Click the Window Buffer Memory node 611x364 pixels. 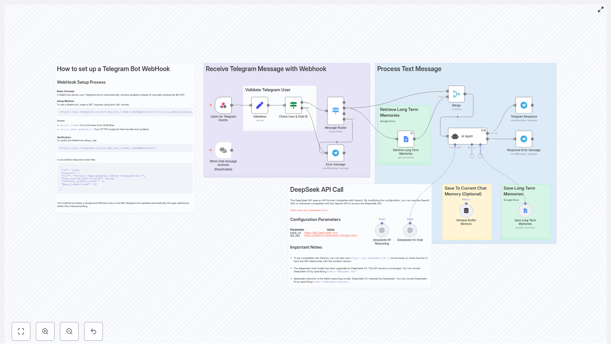click(x=466, y=211)
